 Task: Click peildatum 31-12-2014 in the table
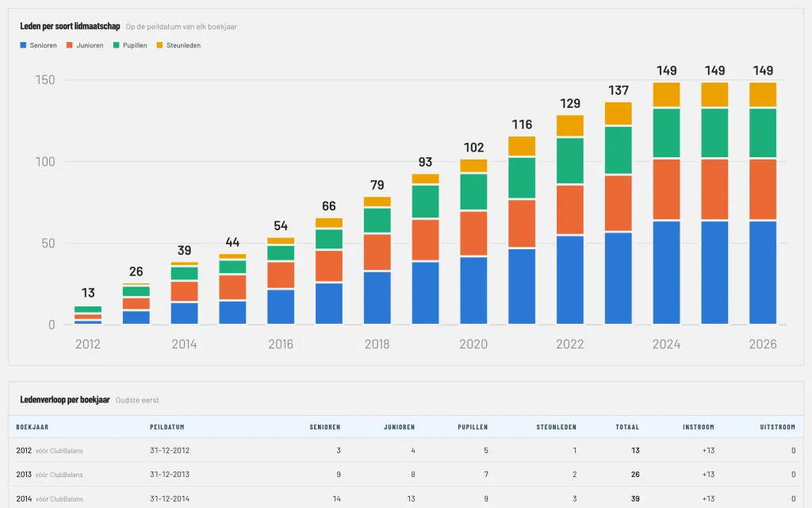170,498
